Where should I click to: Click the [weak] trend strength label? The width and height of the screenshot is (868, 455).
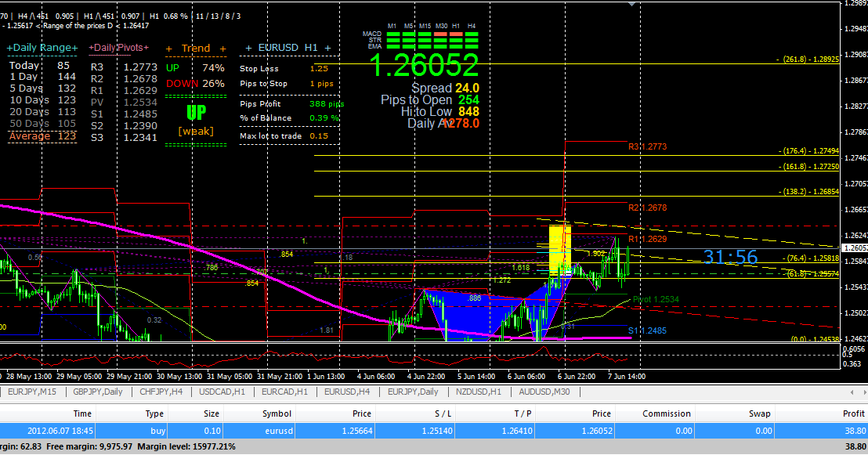(x=195, y=132)
